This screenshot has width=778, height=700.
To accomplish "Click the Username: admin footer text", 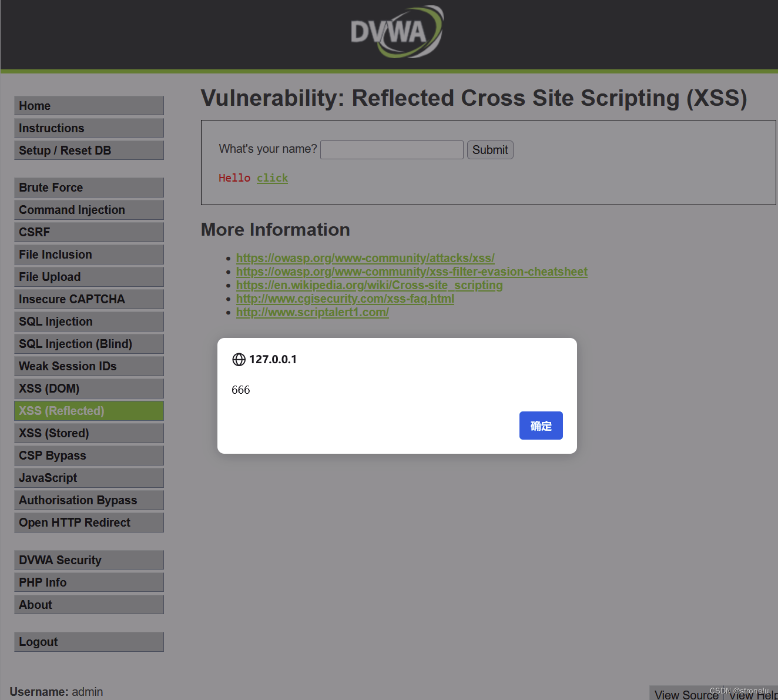I will pos(56,692).
